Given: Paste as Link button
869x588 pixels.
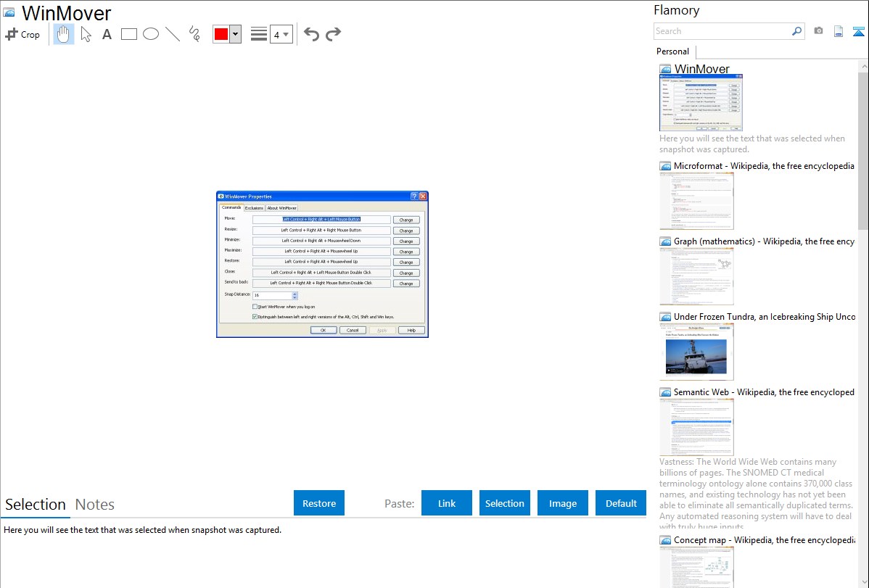Looking at the screenshot, I should click(447, 503).
